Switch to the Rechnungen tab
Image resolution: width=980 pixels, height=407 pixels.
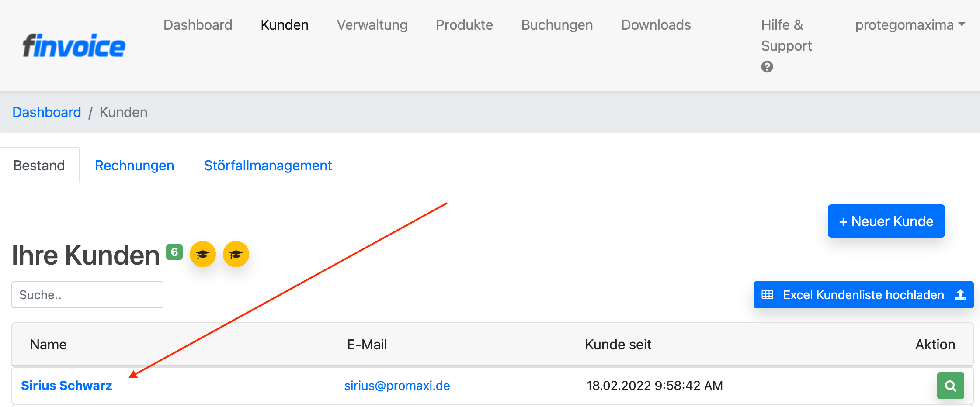coord(134,165)
